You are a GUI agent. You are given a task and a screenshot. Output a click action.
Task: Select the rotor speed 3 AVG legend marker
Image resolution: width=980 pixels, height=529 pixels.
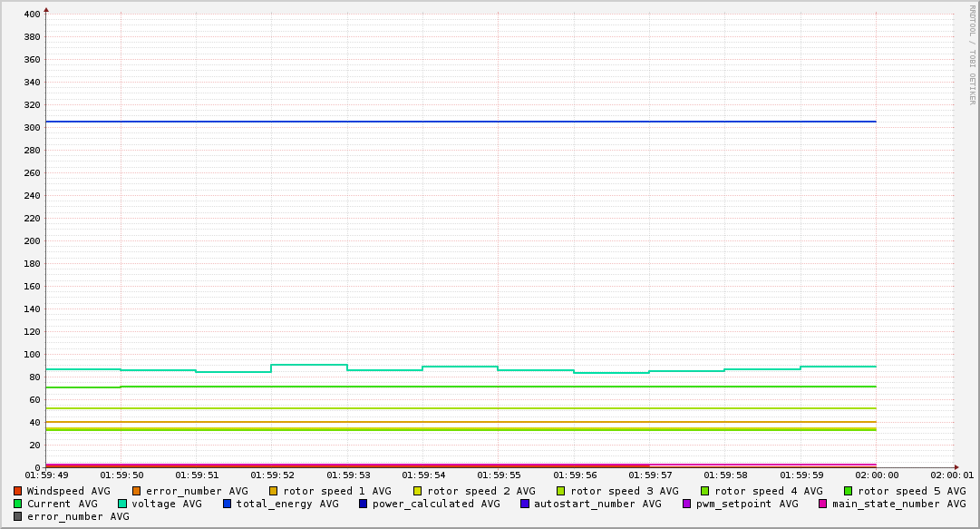(561, 491)
